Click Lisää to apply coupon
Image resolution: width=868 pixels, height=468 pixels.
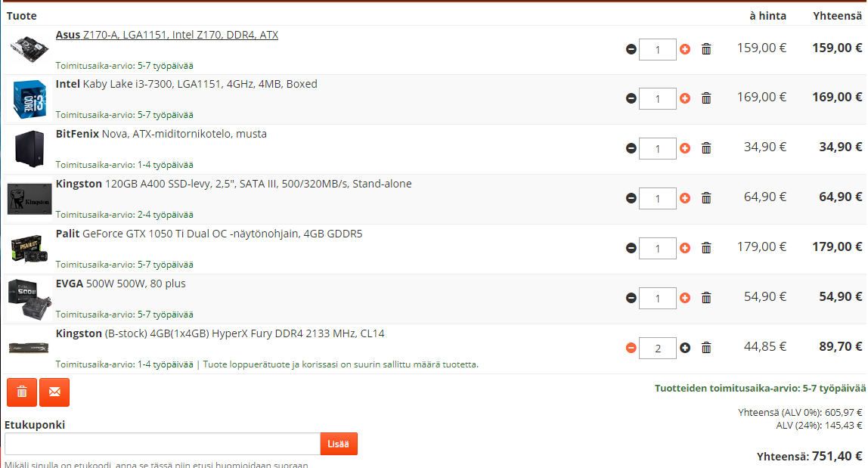click(x=339, y=444)
